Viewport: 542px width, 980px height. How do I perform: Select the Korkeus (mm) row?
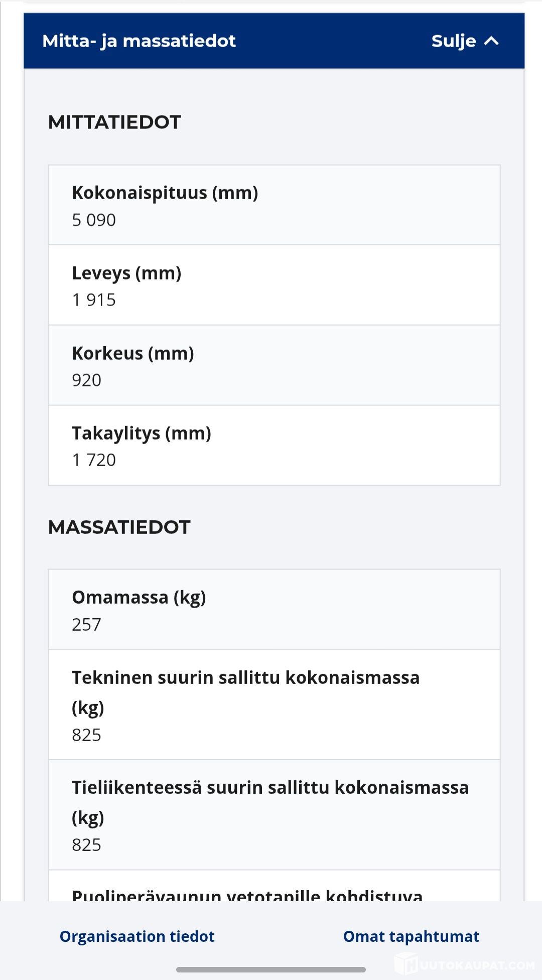pyautogui.click(x=274, y=365)
